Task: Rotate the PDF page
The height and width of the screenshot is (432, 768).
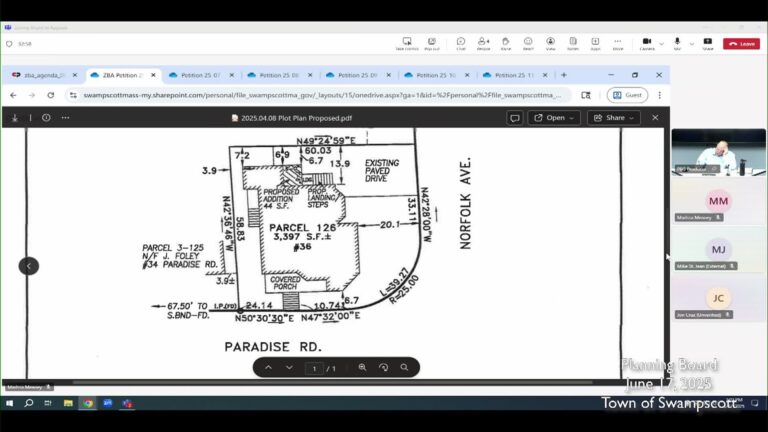Action: (383, 368)
